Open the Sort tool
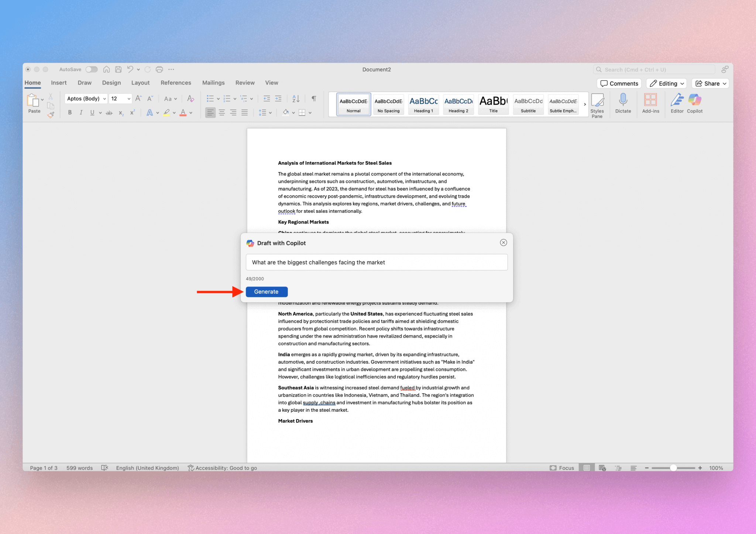The image size is (756, 534). click(295, 98)
